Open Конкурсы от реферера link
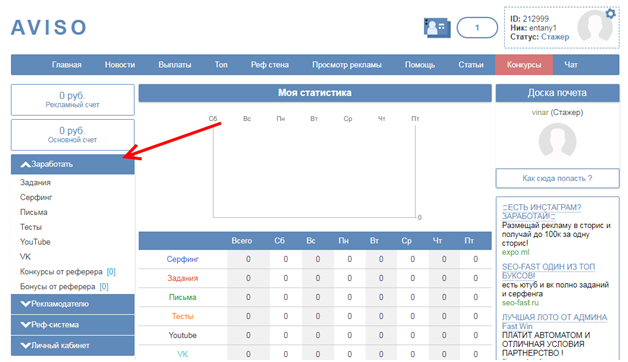The image size is (628, 362). [x=61, y=272]
